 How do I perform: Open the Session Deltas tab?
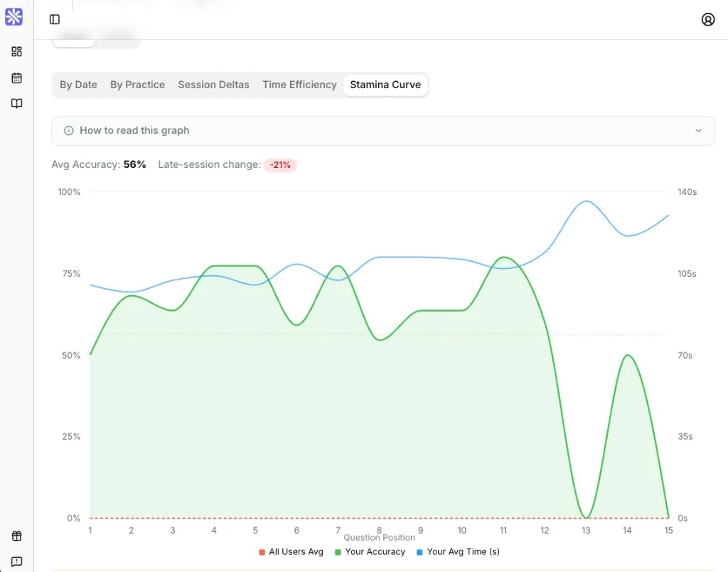[x=213, y=85]
